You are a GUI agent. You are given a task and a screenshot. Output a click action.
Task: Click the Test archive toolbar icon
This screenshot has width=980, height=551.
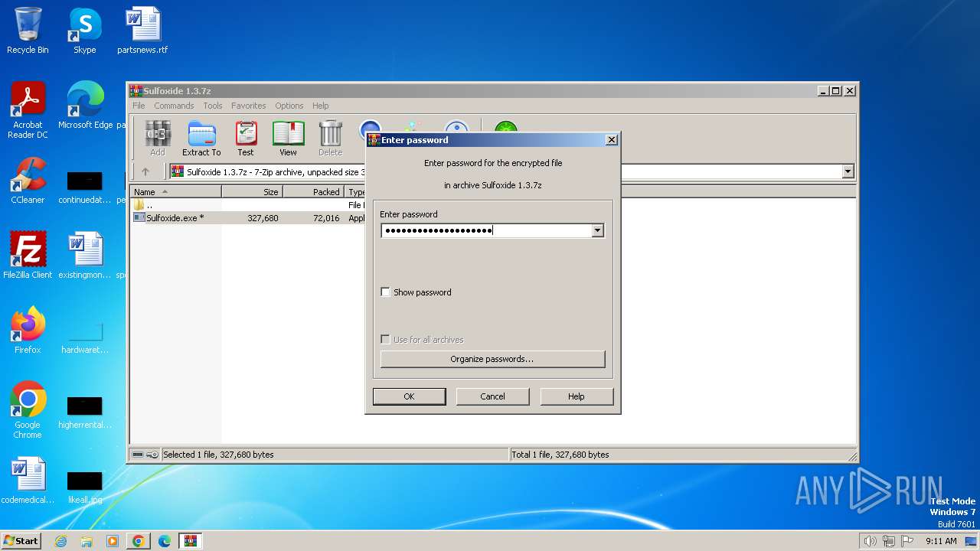point(246,139)
